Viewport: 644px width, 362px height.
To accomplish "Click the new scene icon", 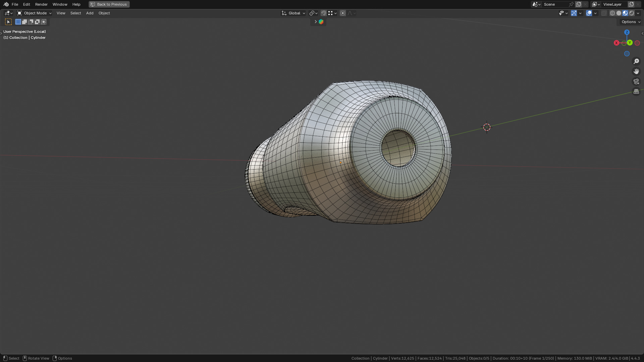I will (x=579, y=4).
